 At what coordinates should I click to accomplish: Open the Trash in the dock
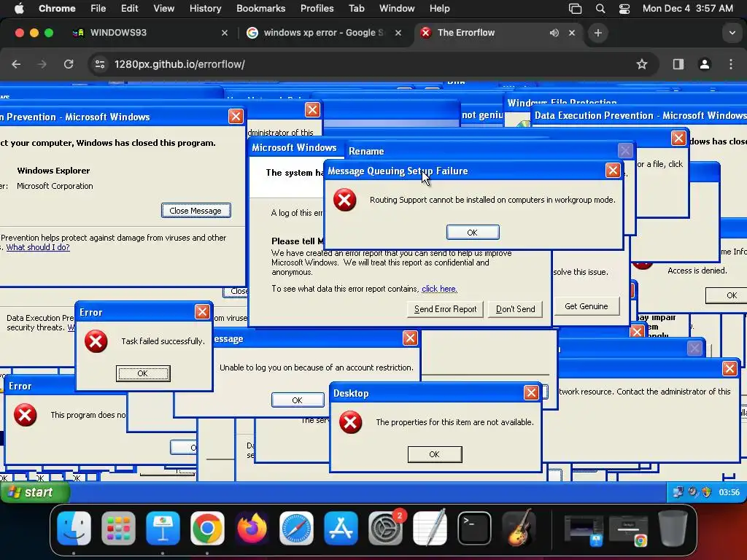coord(672,528)
